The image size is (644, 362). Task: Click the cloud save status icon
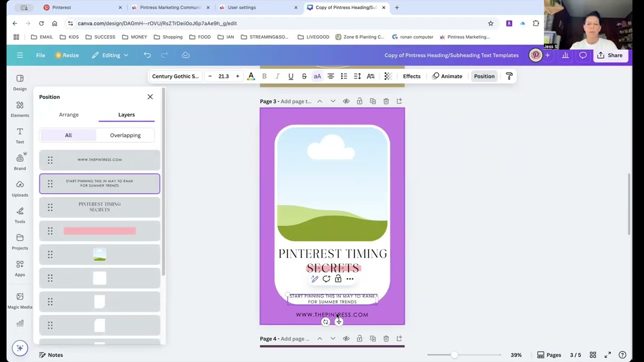(x=186, y=55)
